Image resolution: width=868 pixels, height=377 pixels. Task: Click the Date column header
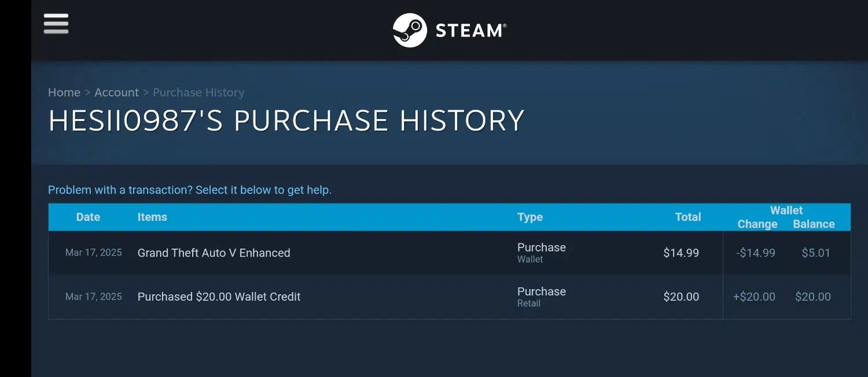tap(88, 217)
